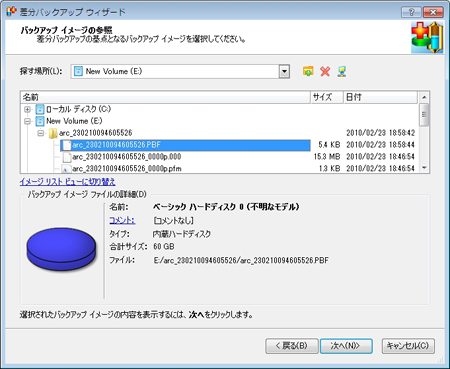Click the scroll down arrow of file list
Screen dimensions: 450x369
coord(424,168)
